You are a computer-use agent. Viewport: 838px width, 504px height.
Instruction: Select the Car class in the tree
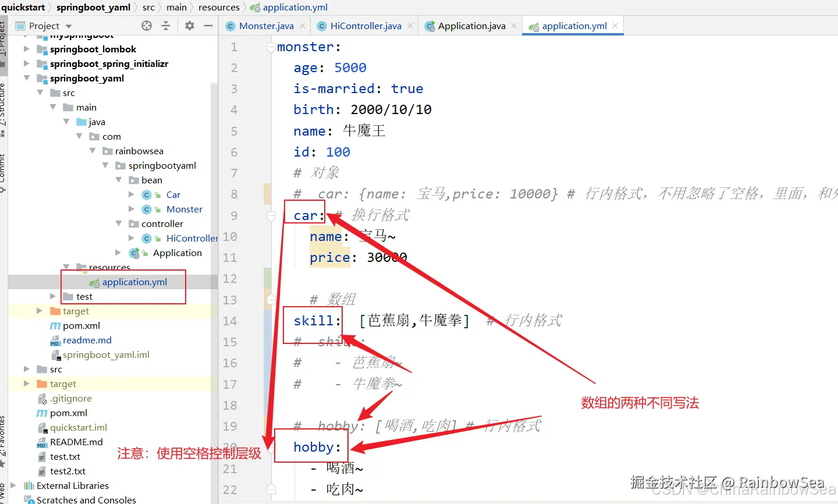pyautogui.click(x=173, y=194)
